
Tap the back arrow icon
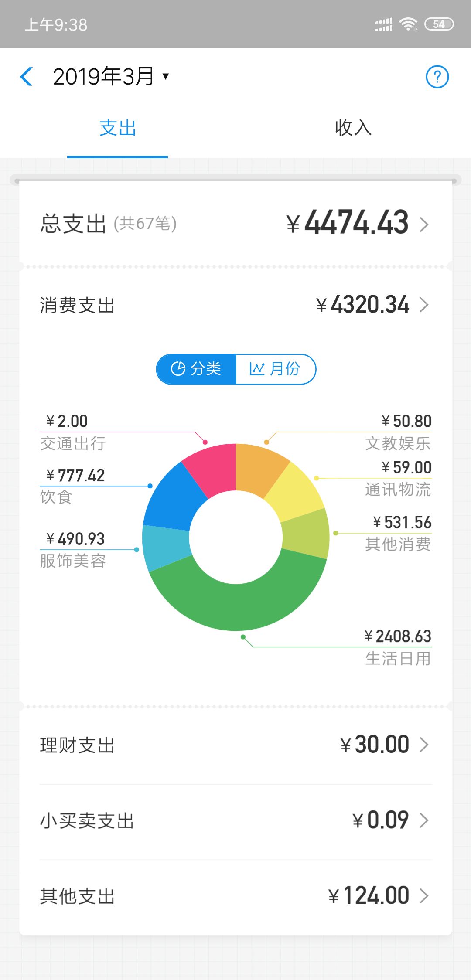[27, 77]
